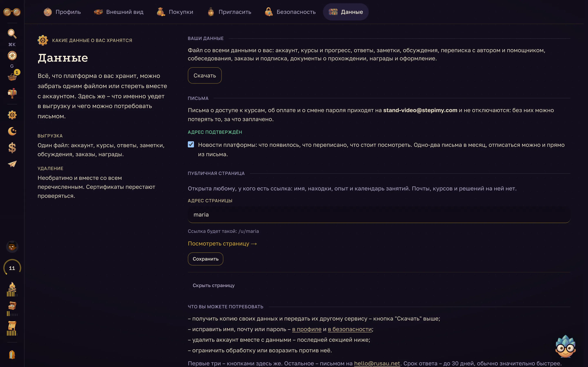
Task: Open the mailbox icon in sidebar
Action: click(12, 93)
